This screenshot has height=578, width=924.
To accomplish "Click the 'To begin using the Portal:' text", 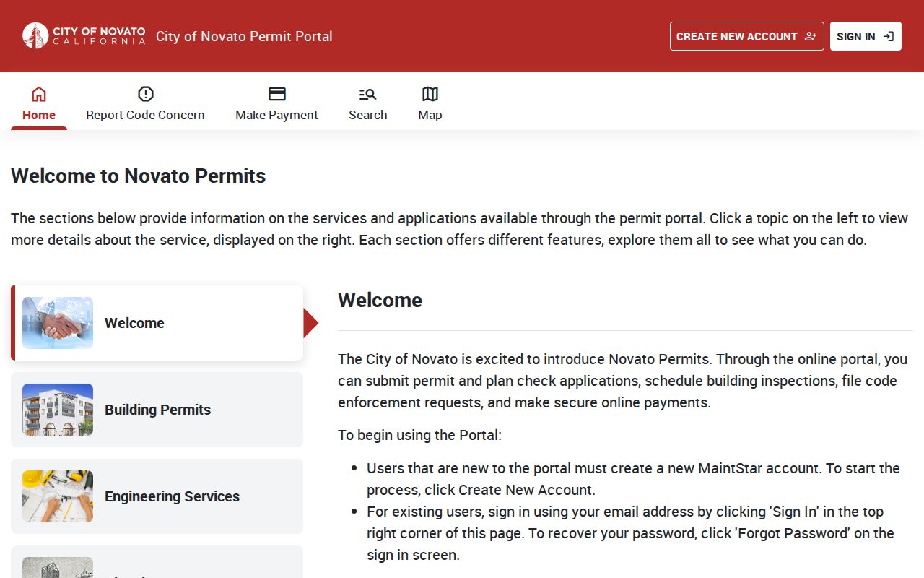I will click(x=419, y=435).
